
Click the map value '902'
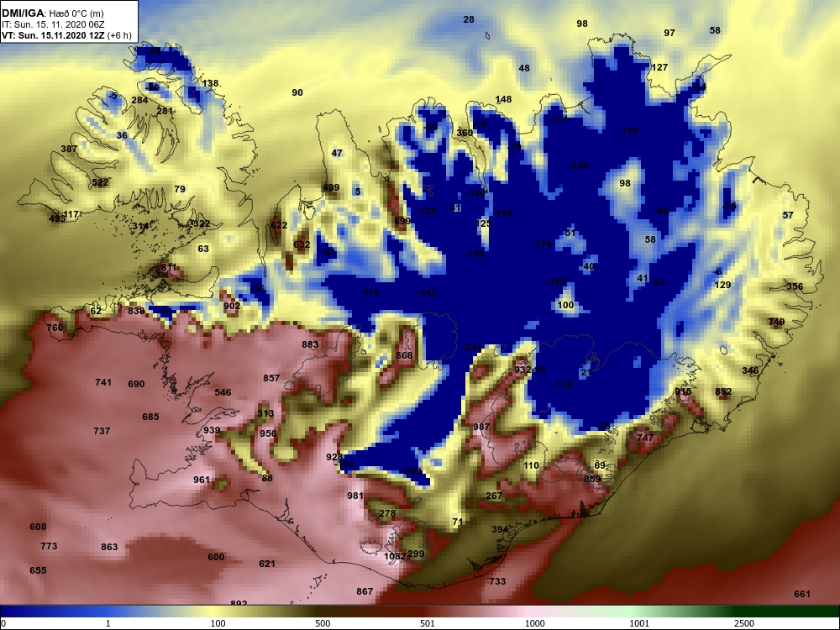coord(232,306)
